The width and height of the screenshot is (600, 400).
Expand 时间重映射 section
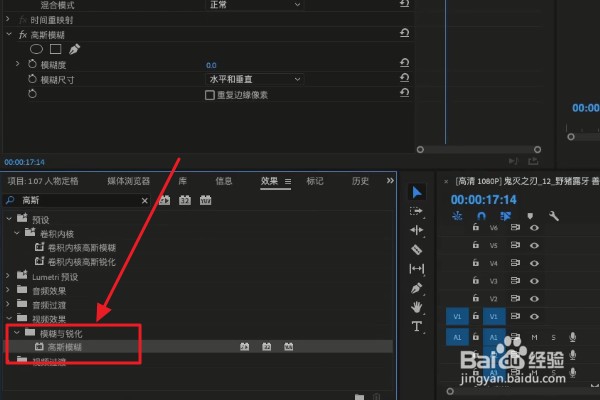pos(8,19)
